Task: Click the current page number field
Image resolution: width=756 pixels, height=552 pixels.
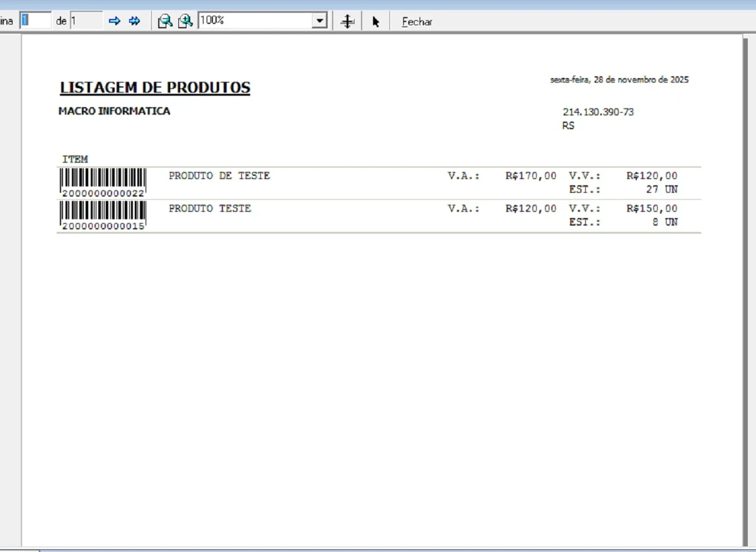Action: pyautogui.click(x=35, y=21)
